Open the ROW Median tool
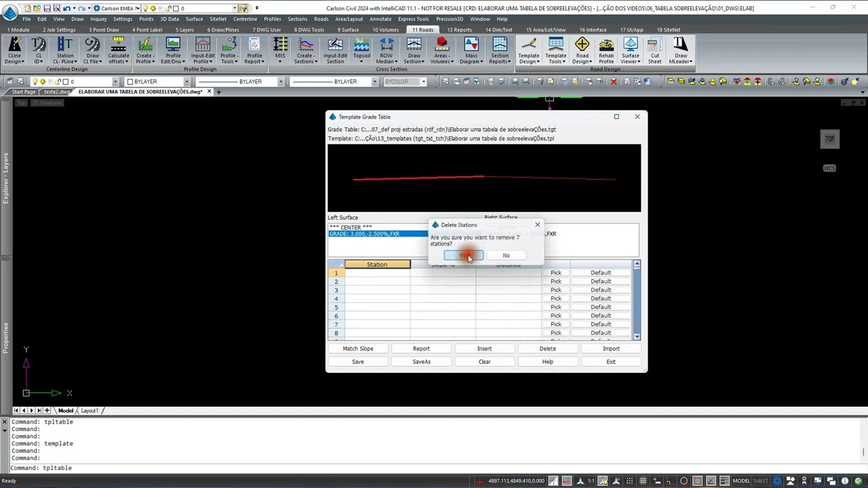Image resolution: width=868 pixels, height=488 pixels. [x=387, y=51]
